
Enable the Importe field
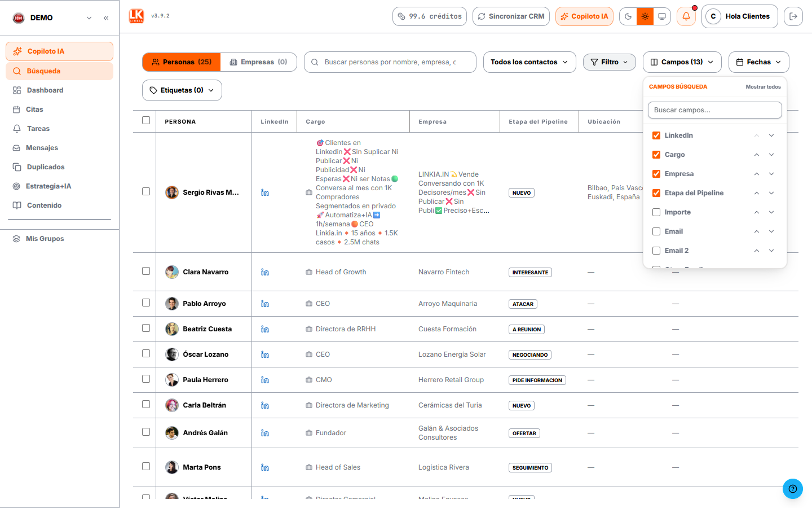[x=656, y=212]
